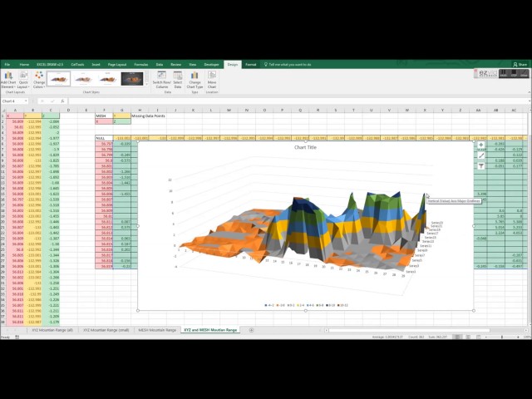
Task: Select the first chart style thumbnail
Action: [59, 79]
